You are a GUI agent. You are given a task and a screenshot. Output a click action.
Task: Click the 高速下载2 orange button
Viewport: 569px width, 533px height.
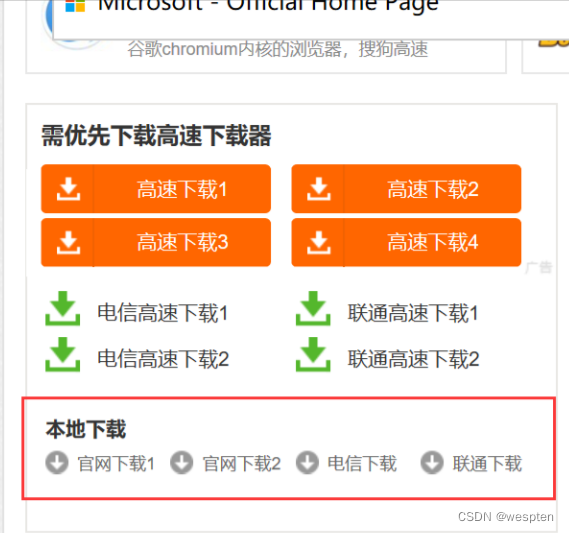tap(406, 189)
